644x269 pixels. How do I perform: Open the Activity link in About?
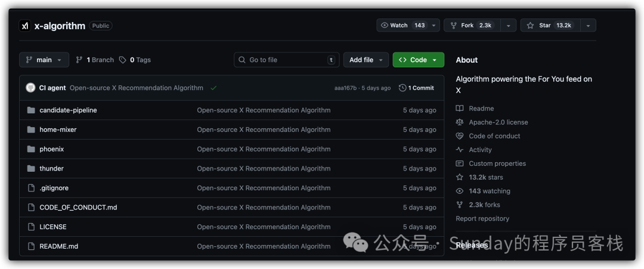click(480, 150)
